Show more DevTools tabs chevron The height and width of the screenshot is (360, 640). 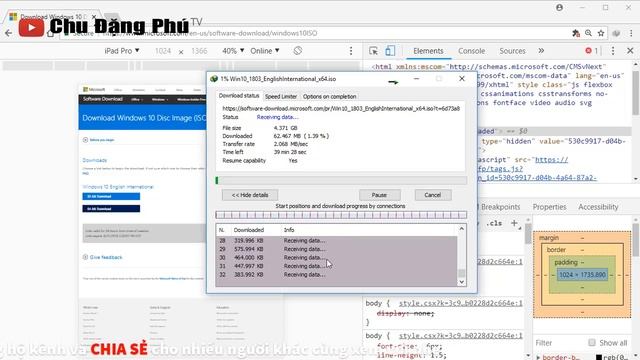click(541, 51)
